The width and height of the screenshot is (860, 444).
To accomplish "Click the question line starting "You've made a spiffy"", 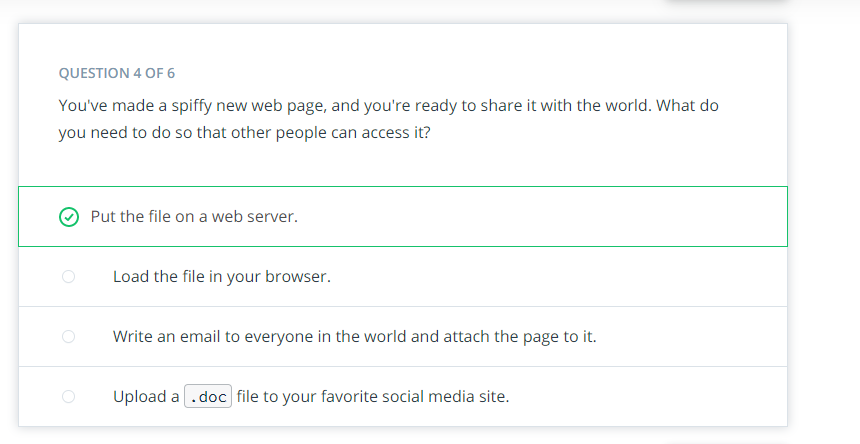I will click(x=388, y=105).
